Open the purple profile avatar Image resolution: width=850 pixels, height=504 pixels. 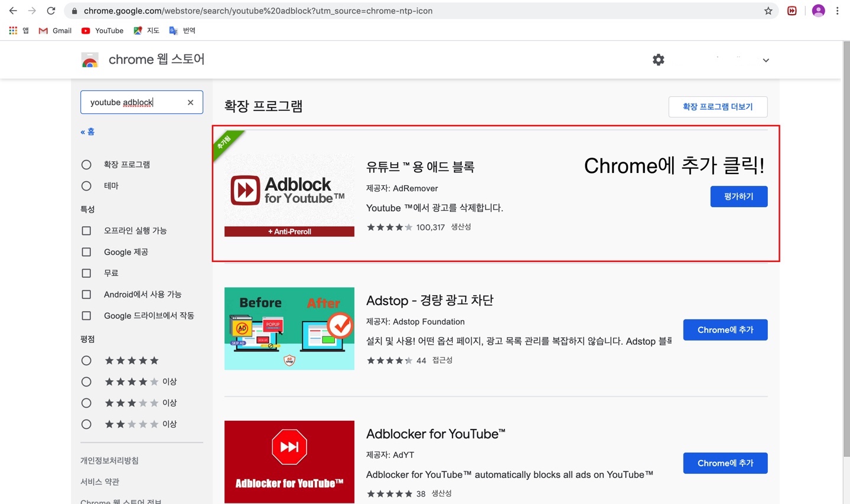pyautogui.click(x=818, y=11)
